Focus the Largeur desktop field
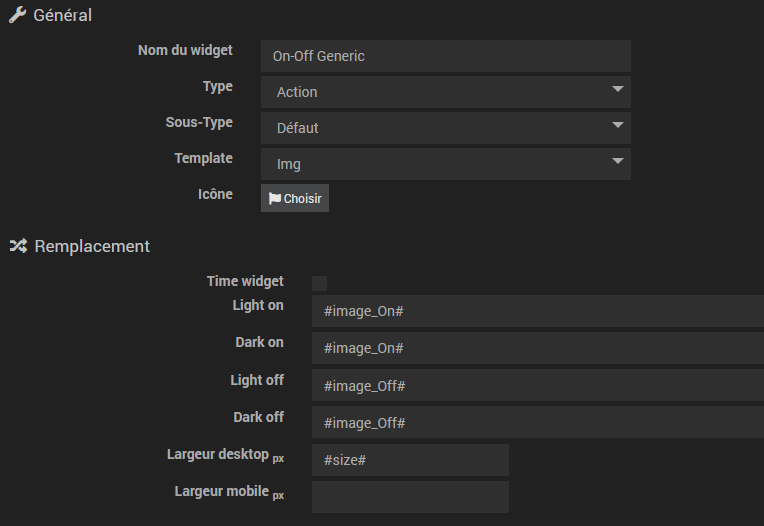764x526 pixels. tap(410, 460)
